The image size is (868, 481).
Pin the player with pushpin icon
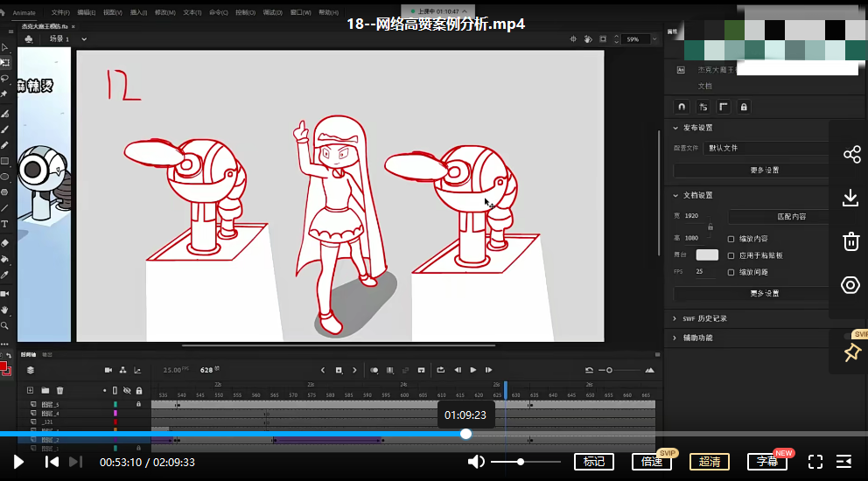tap(852, 352)
